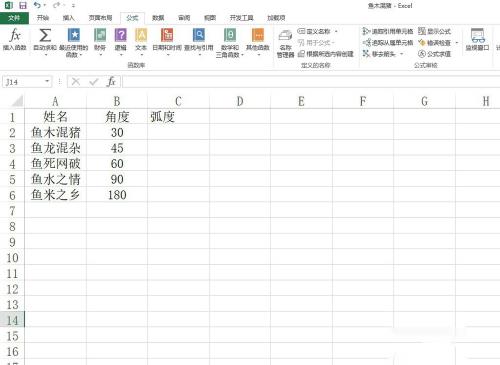The width and height of the screenshot is (500, 365).
Task: Toggle Show Formulas button
Action: pos(434,31)
